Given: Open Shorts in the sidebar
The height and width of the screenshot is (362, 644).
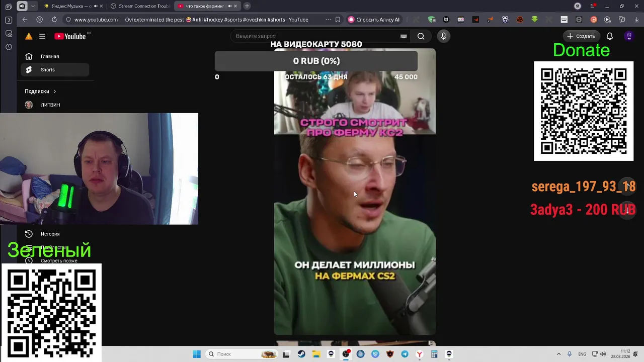Looking at the screenshot, I should coord(55,70).
